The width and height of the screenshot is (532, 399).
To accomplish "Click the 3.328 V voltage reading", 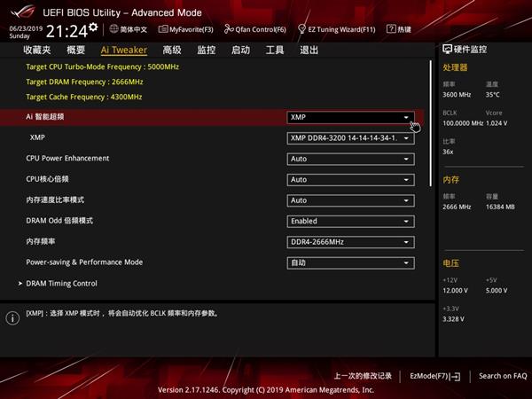I will click(x=453, y=319).
